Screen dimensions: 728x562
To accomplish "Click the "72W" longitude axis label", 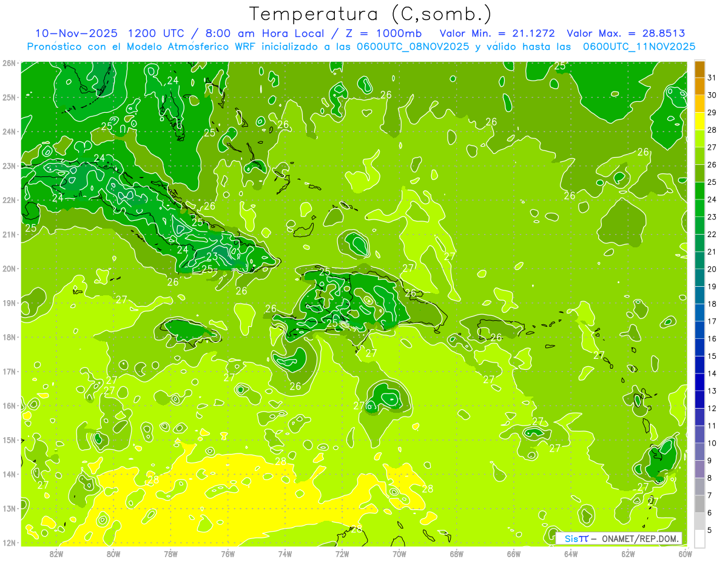I will pos(342,554).
